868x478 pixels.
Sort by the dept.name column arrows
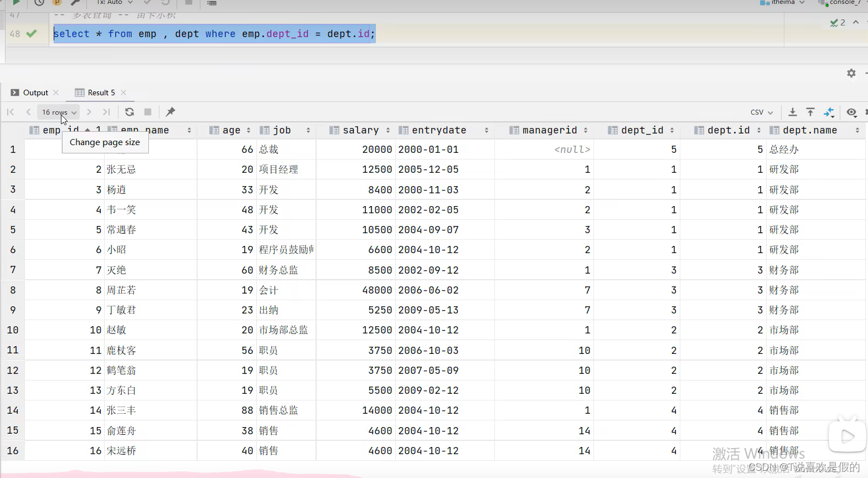coord(857,130)
